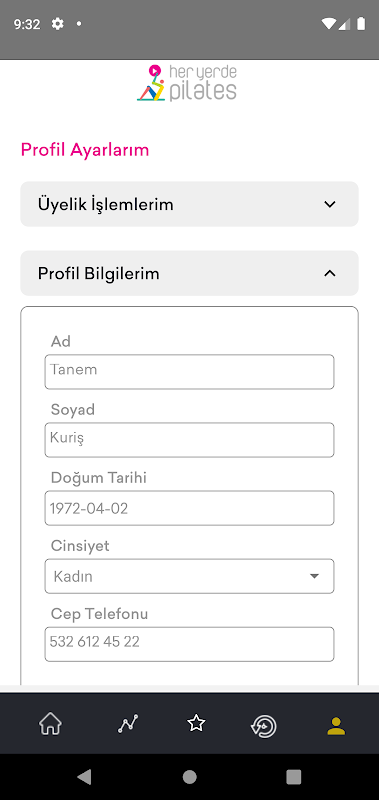Tap the Profil Ayarlarım heading

85,151
